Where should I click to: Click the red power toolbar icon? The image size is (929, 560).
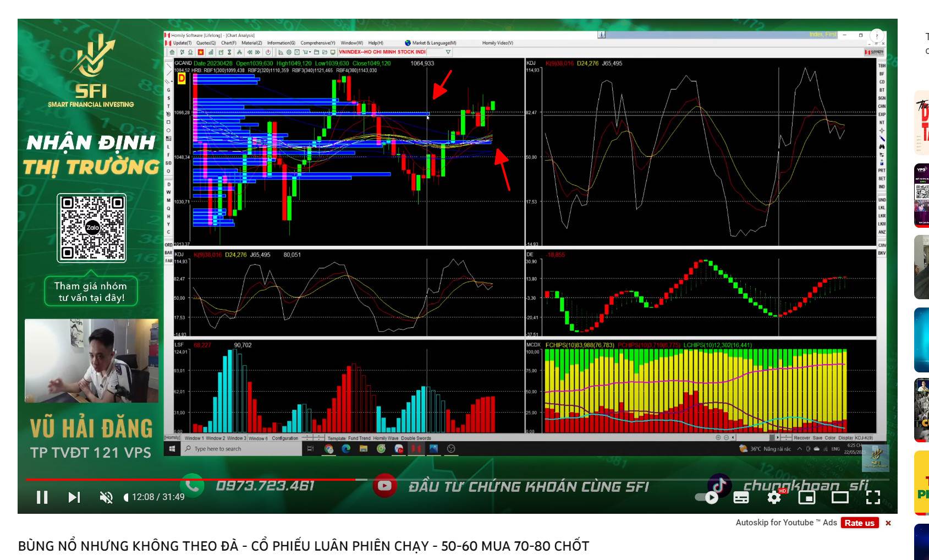(x=268, y=52)
